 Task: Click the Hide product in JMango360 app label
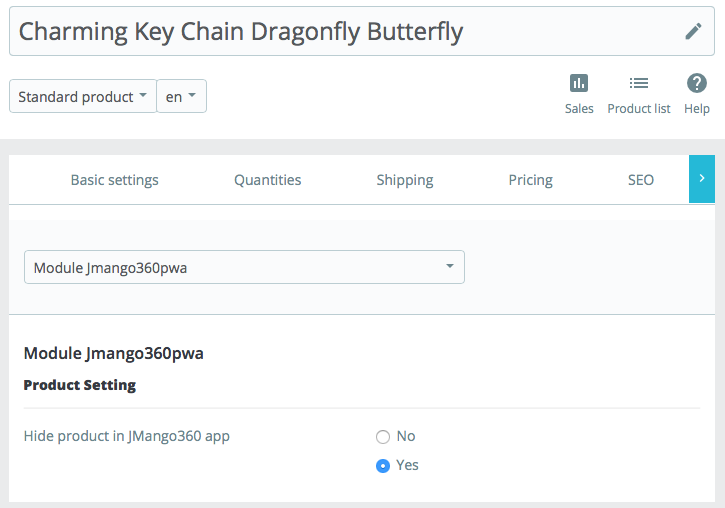pyautogui.click(x=127, y=436)
